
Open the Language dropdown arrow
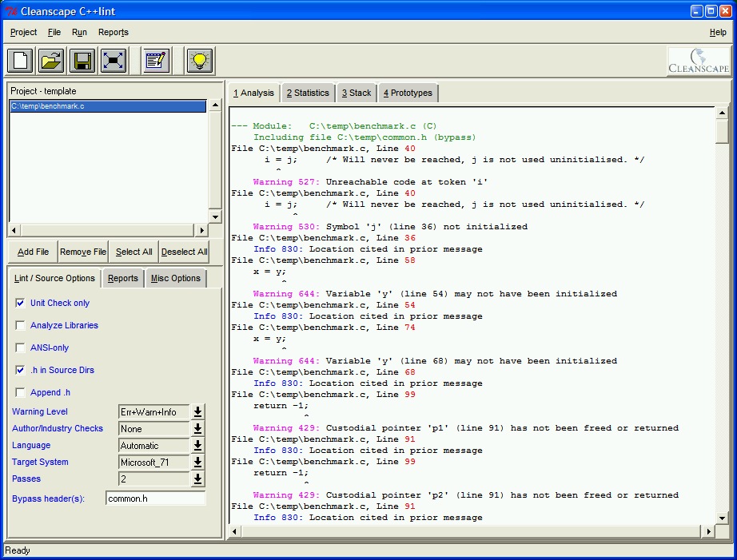198,446
